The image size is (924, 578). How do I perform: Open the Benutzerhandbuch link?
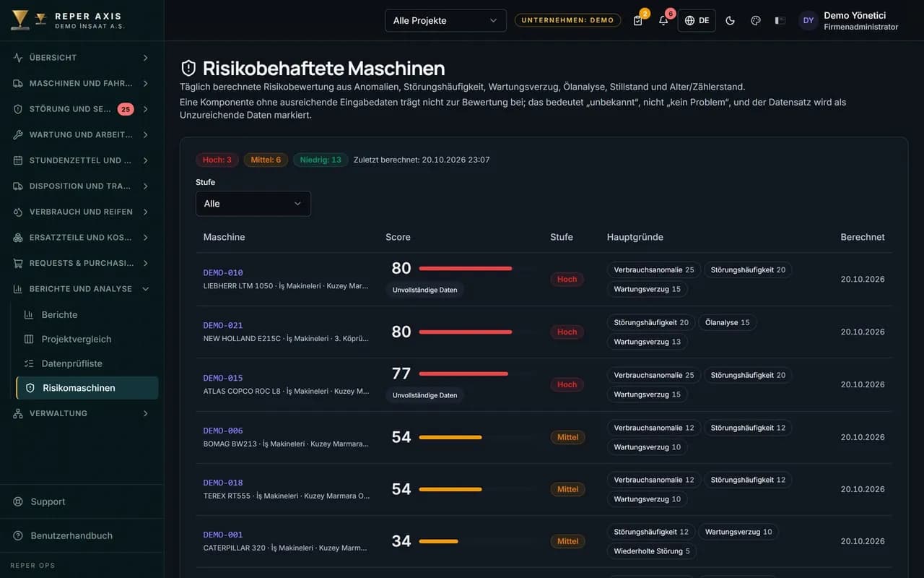pyautogui.click(x=82, y=535)
